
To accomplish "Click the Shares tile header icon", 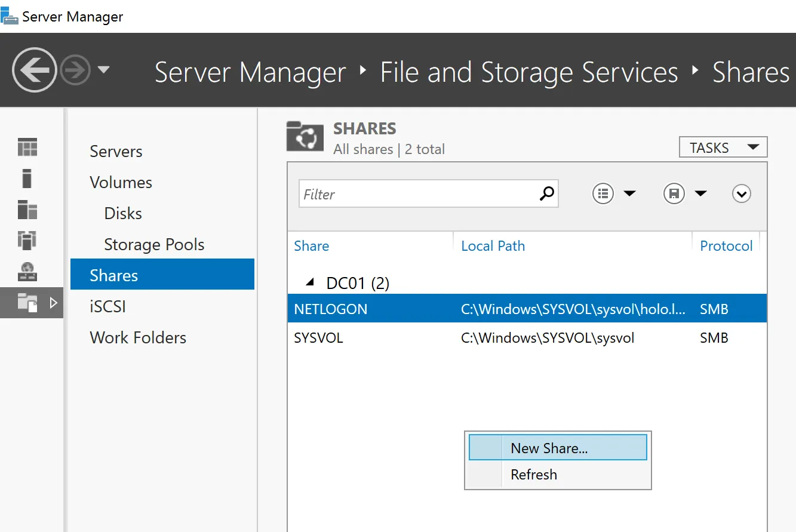I will pos(305,136).
